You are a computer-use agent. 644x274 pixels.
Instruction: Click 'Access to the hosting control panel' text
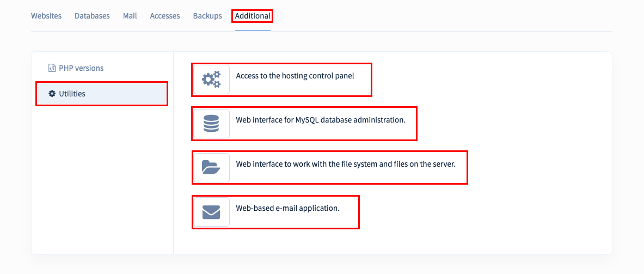click(295, 76)
